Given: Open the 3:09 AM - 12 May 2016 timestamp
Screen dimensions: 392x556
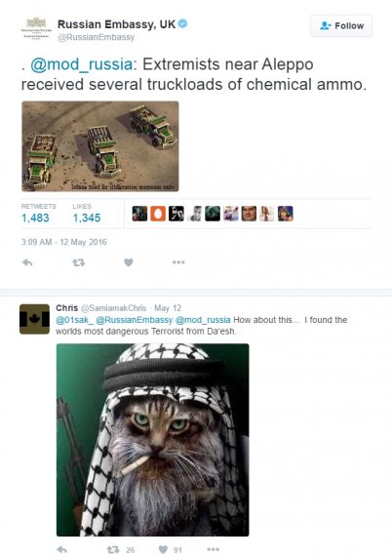Looking at the screenshot, I should tap(63, 242).
